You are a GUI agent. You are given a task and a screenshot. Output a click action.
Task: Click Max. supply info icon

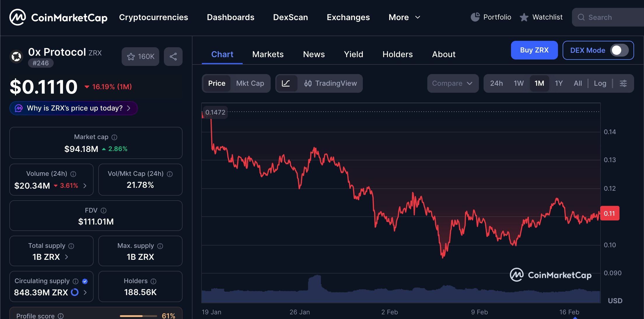pos(160,246)
